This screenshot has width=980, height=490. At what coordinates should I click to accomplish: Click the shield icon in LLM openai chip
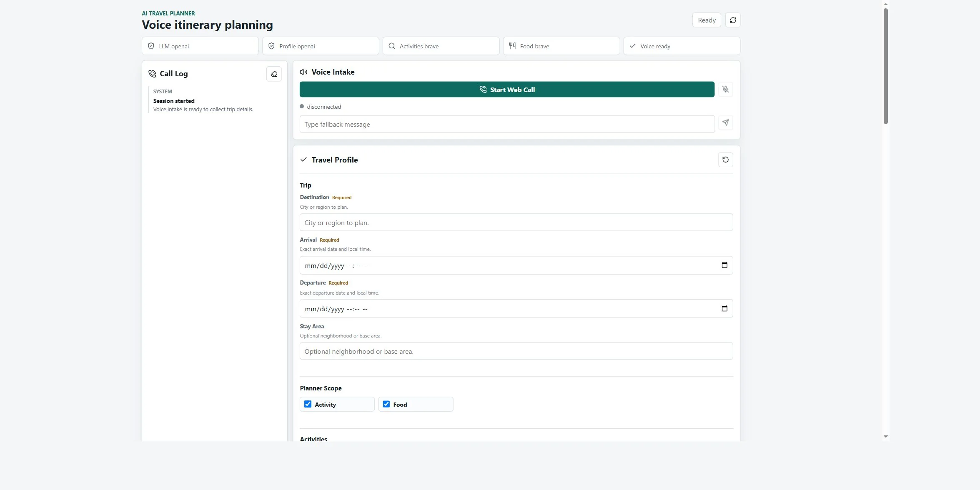click(x=151, y=46)
